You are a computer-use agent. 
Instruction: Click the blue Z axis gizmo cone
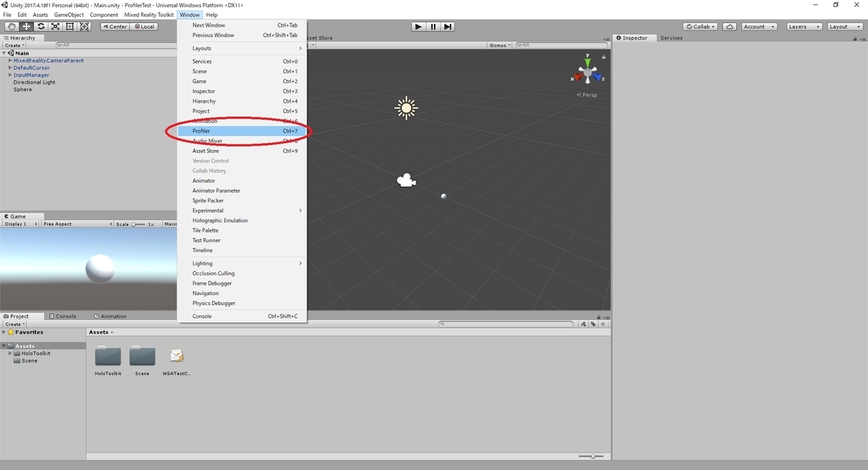[596, 77]
